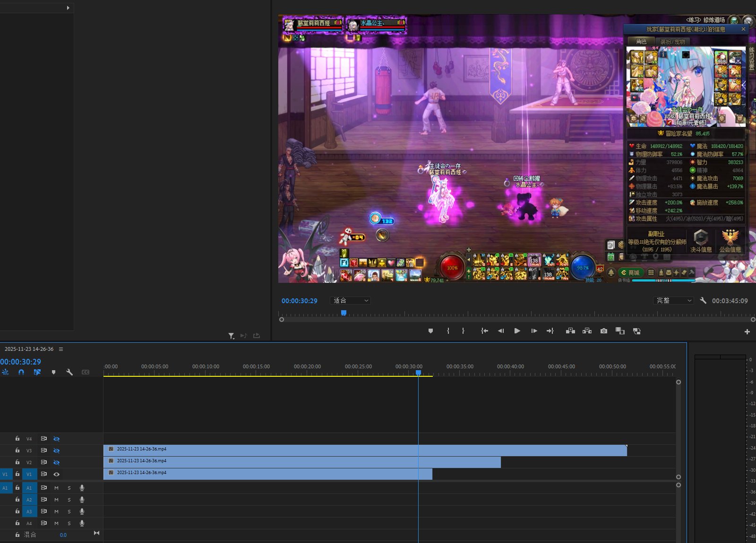This screenshot has height=543, width=756.
Task: Click the Export Frame camera icon
Action: click(604, 331)
